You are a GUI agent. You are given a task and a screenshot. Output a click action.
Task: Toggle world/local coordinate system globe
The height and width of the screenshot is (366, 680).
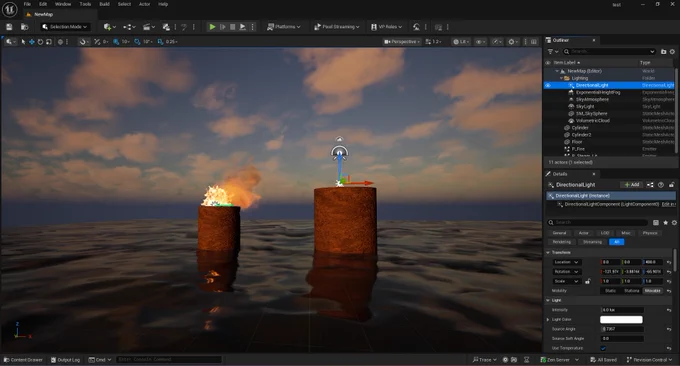pos(60,42)
